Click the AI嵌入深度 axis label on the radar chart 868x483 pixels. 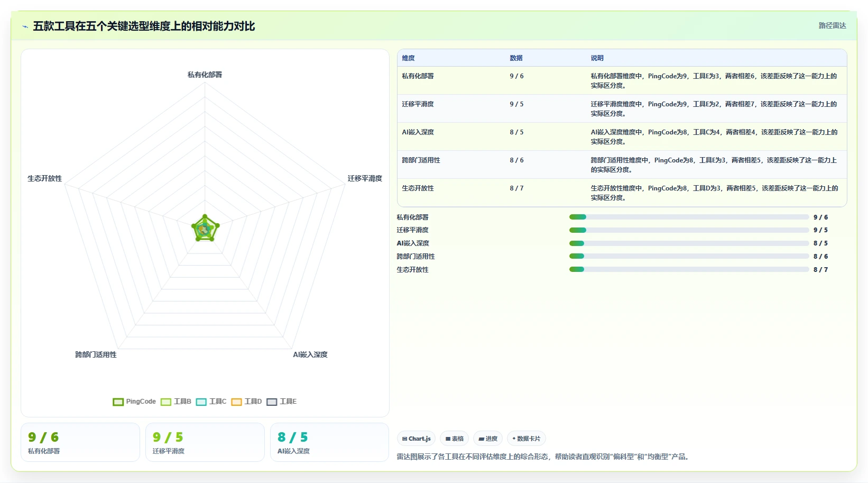click(310, 354)
